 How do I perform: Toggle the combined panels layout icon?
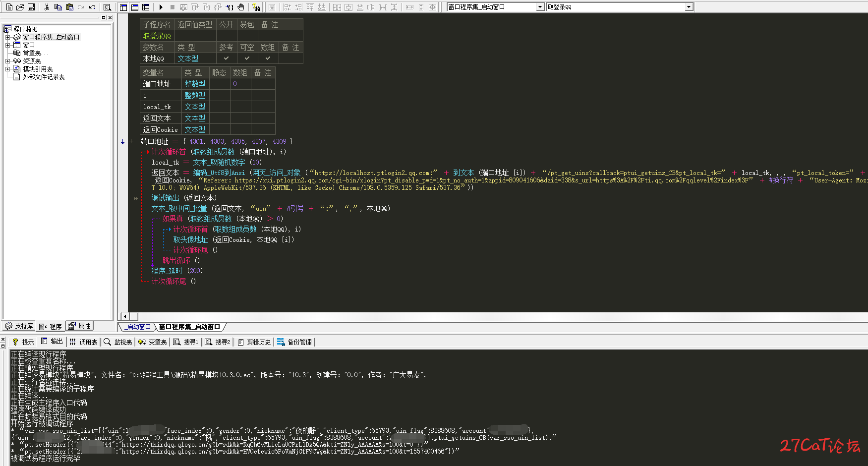click(x=146, y=7)
